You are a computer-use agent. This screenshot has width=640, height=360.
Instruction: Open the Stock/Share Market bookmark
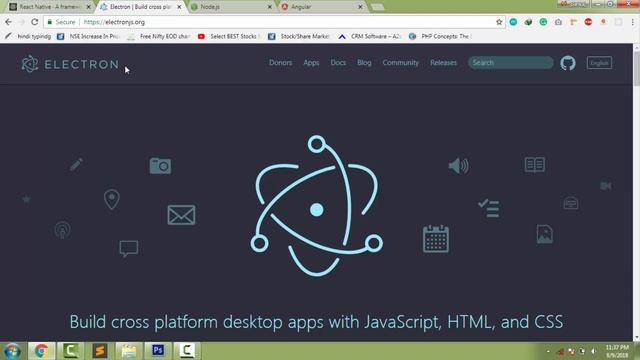pyautogui.click(x=299, y=36)
